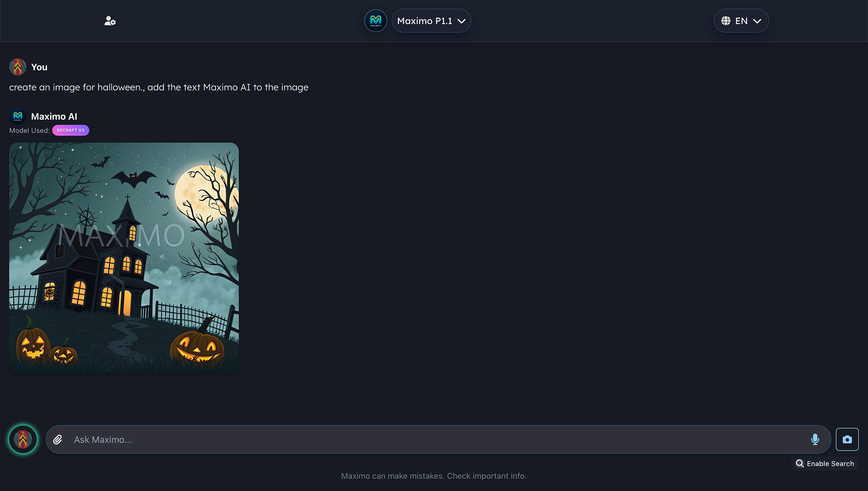Open the user settings icon
The width and height of the screenshot is (868, 491).
pos(110,21)
